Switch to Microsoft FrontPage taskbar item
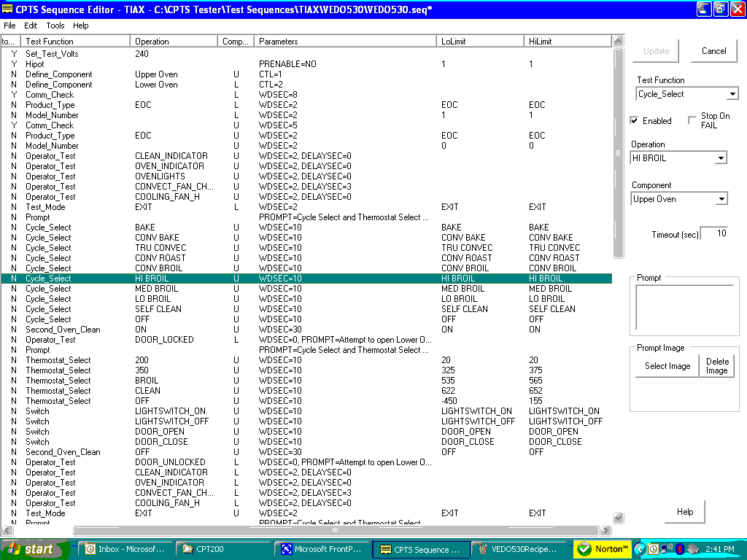The height and width of the screenshot is (560, 747). click(322, 549)
